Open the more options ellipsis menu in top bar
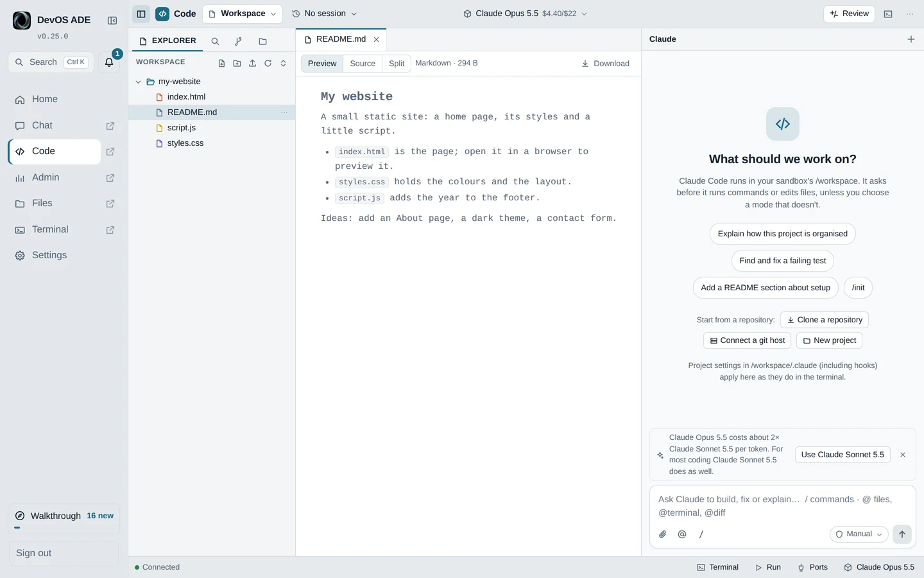Screen dimensions: 924x578 tap(910, 13)
